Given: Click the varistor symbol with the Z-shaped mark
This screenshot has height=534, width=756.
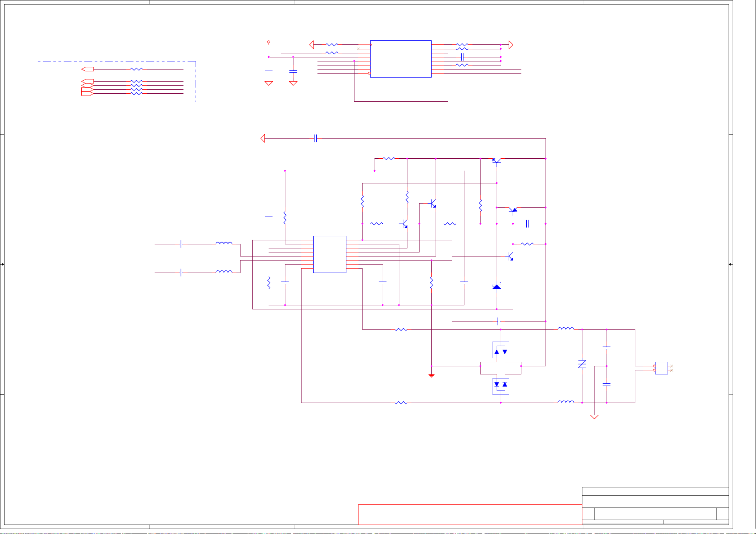Looking at the screenshot, I should [582, 365].
